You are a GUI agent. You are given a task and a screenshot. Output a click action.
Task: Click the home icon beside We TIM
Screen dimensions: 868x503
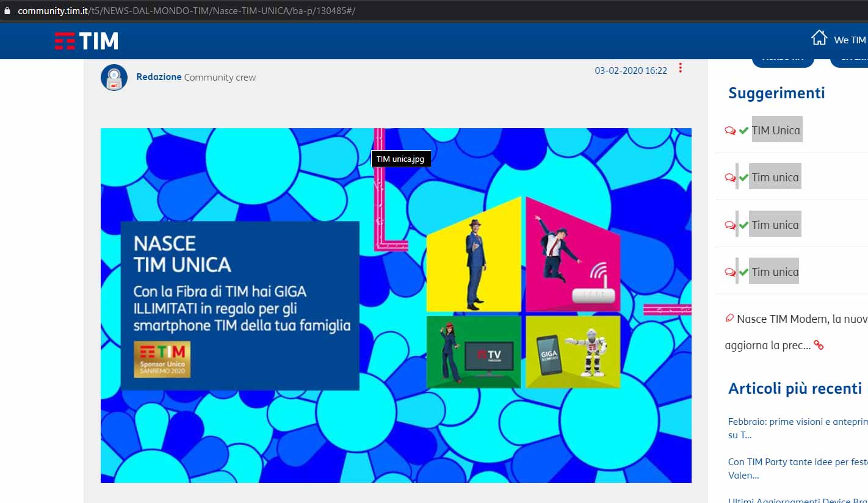pos(819,38)
